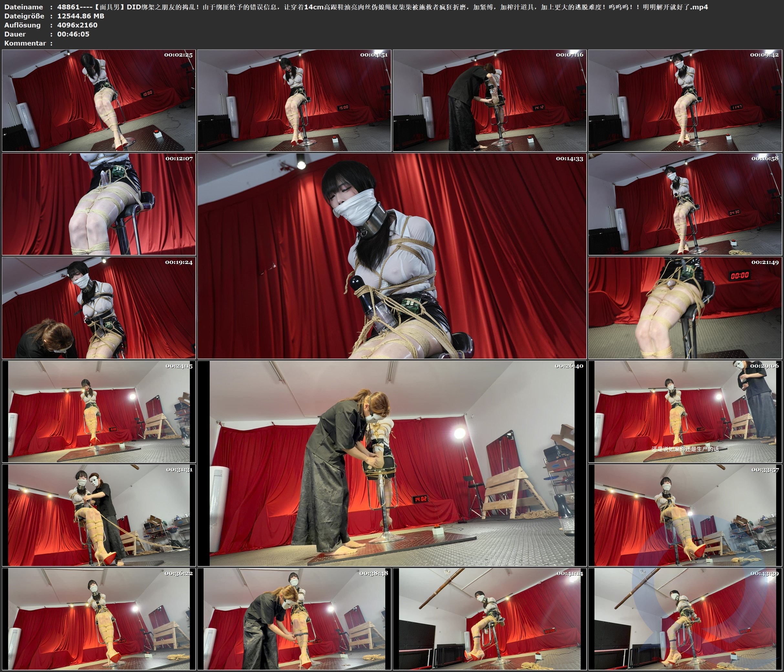Select the frame at timestamp 00:04:51
Screen dimensions: 784x672
pyautogui.click(x=294, y=101)
